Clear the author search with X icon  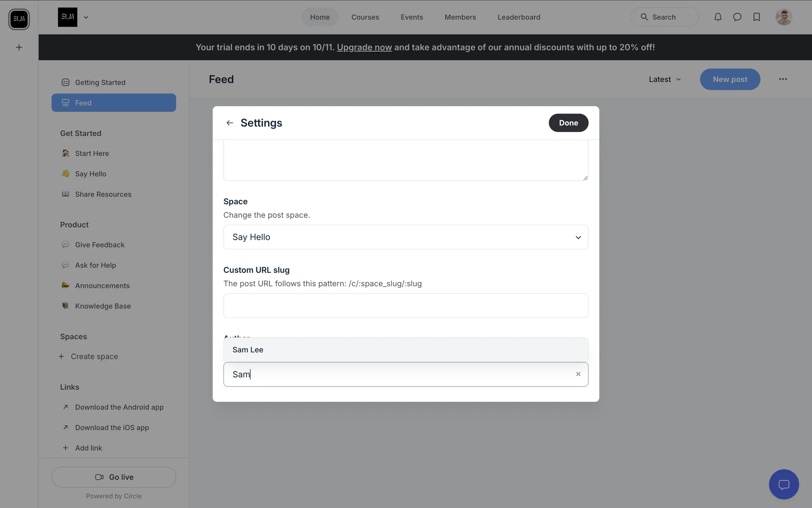pyautogui.click(x=578, y=374)
